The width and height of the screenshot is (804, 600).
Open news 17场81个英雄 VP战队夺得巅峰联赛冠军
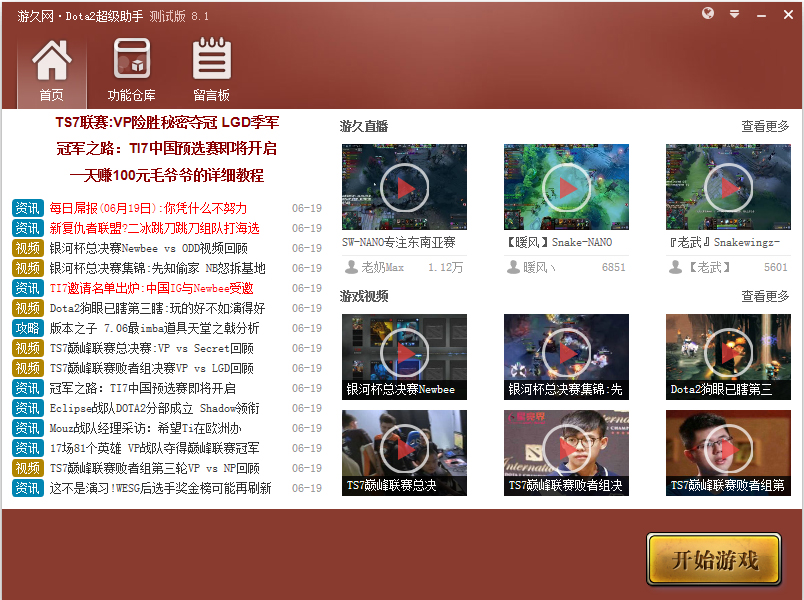click(x=154, y=448)
